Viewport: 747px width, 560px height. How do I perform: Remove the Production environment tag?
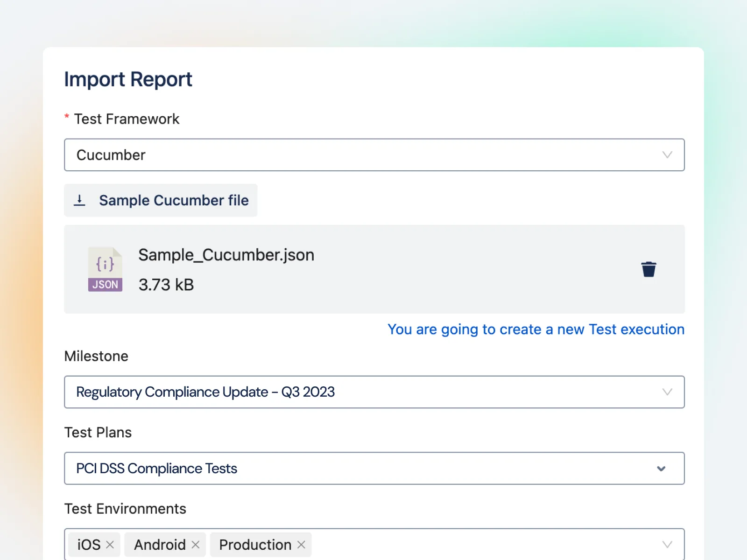click(x=300, y=544)
